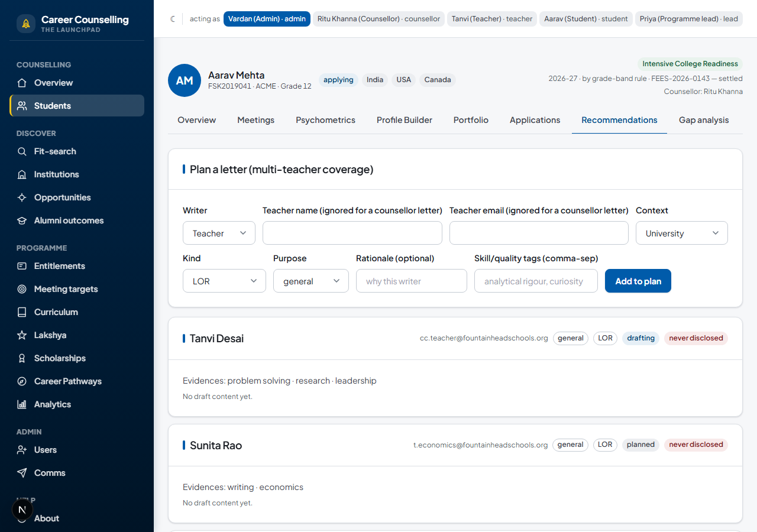Go to the Applications tab
Screen dimensions: 757x532
pyautogui.click(x=535, y=120)
